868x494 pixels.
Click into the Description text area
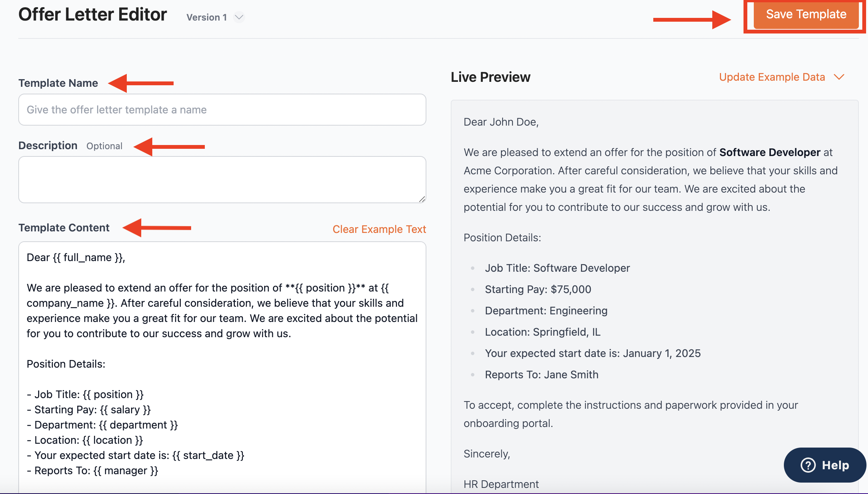[x=222, y=180]
